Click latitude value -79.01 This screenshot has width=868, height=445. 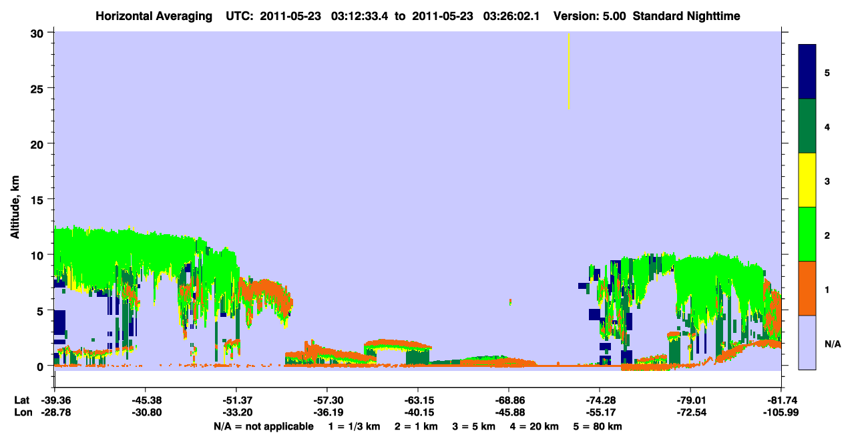(690, 400)
